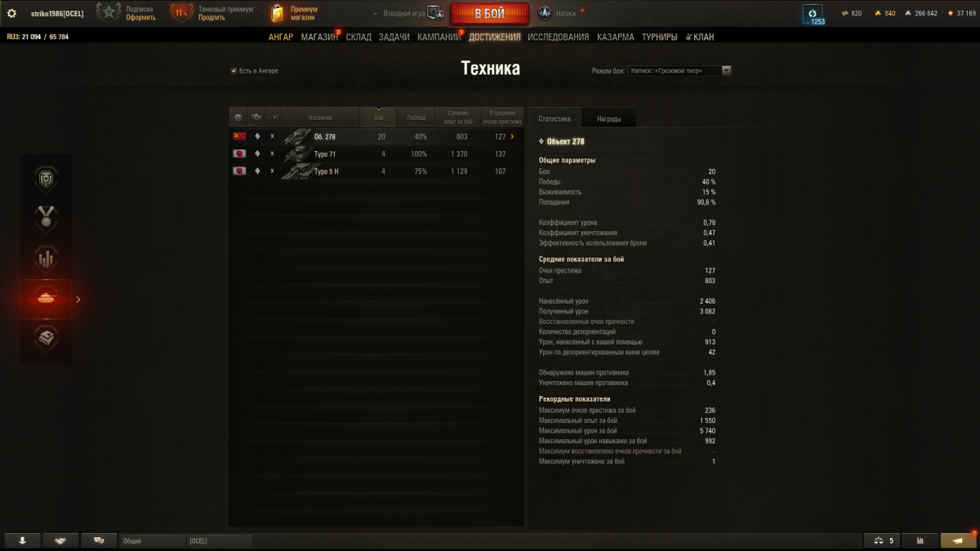Click the Премиум магазин icon
The height and width of the screenshot is (551, 980).
coord(277,13)
